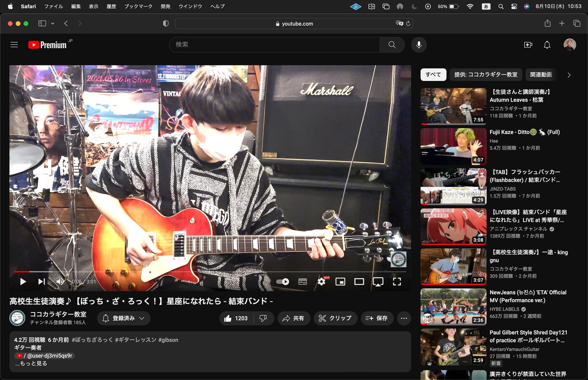
Task: Seek on the video progress bar
Action: 210,272
